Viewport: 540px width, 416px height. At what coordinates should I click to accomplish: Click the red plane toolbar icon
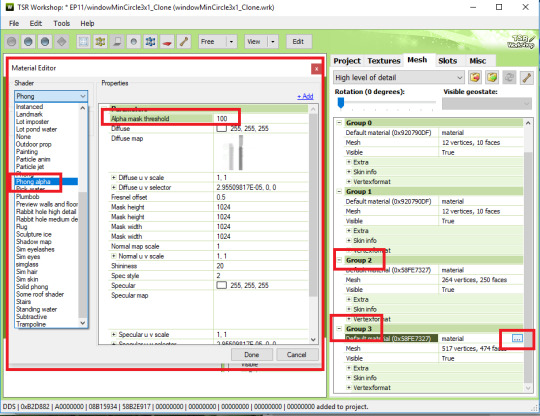[x=167, y=42]
